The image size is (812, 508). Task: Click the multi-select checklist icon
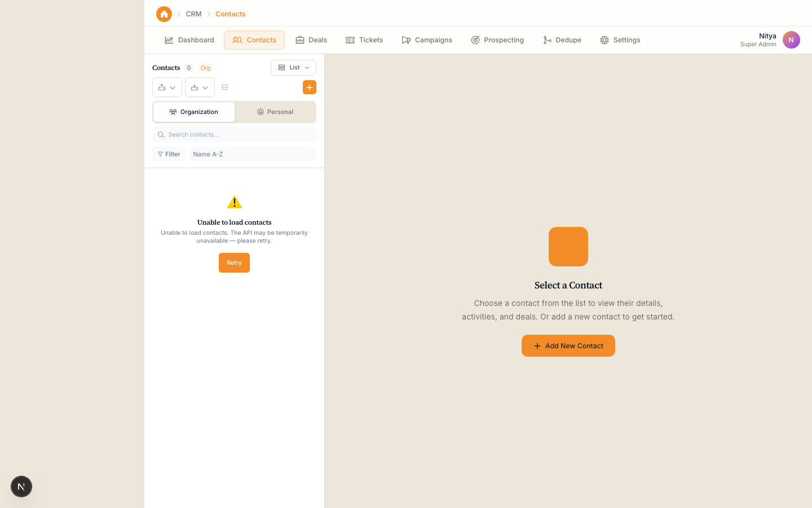(x=225, y=87)
